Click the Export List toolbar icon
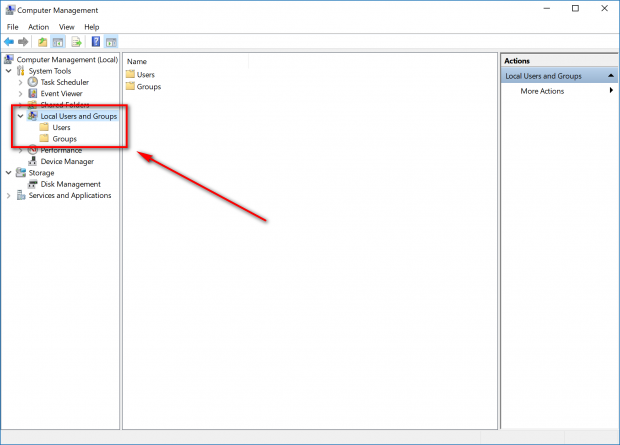 tap(76, 42)
